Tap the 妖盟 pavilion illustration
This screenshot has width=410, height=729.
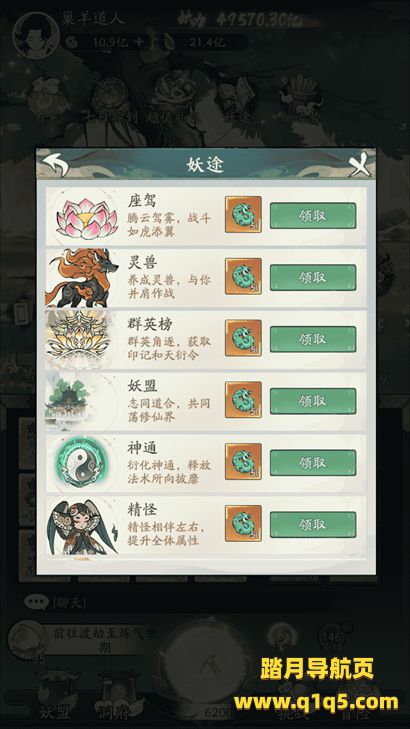tap(74, 401)
